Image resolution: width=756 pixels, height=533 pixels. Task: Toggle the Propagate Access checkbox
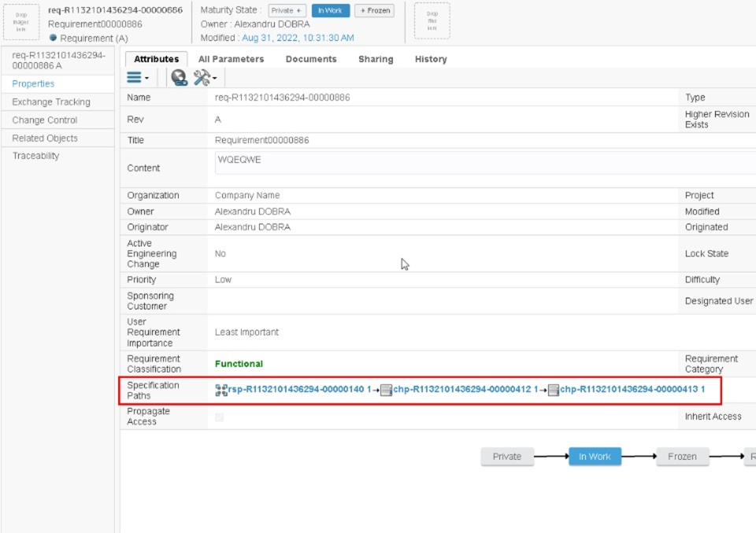(x=219, y=417)
